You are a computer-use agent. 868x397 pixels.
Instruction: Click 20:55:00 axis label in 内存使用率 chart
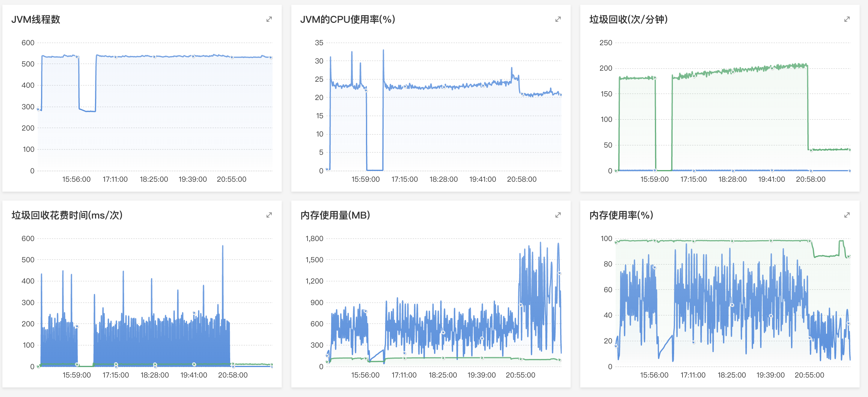coord(809,375)
